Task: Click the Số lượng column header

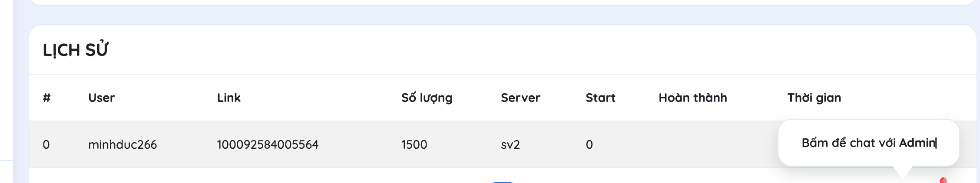Action: point(427,98)
